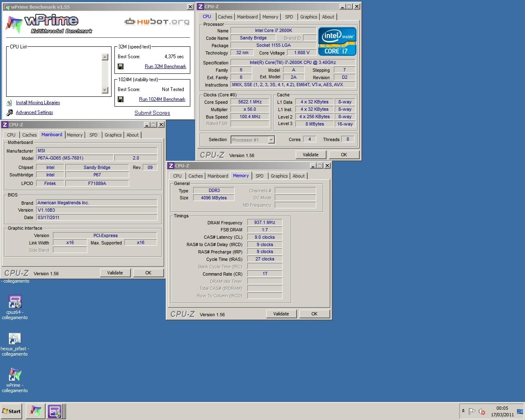525x420 pixels.
Task: Click Validate in CPU-Z CPU window
Action: coord(310,155)
